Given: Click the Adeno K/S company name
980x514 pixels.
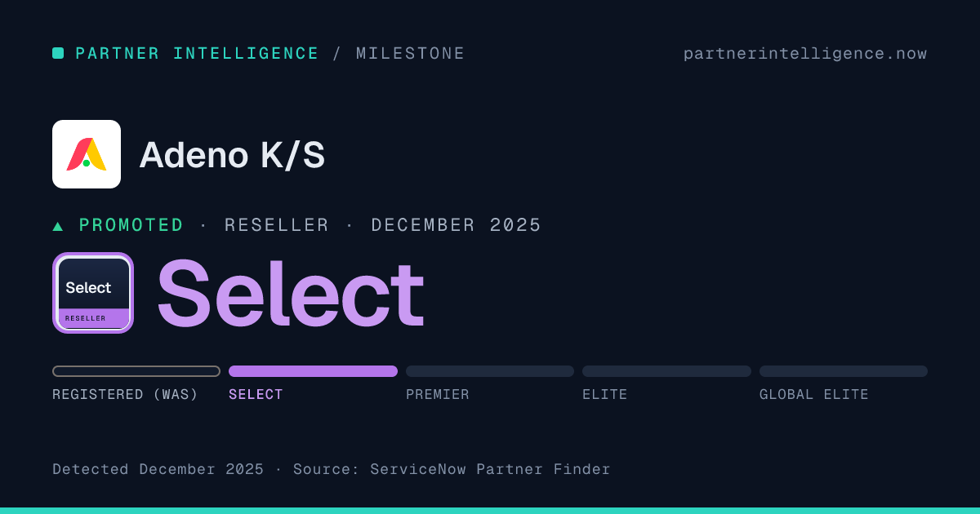Looking at the screenshot, I should click(232, 155).
